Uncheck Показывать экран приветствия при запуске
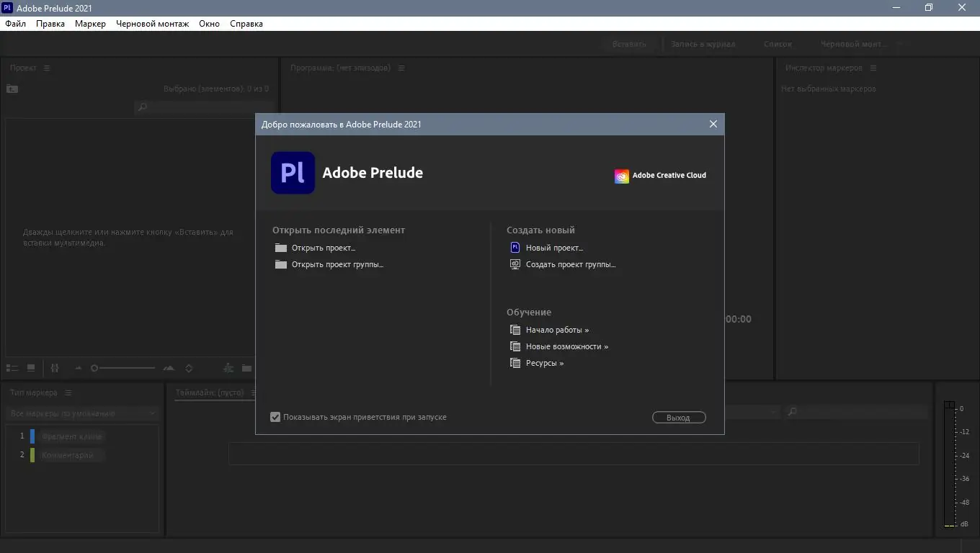This screenshot has height=553, width=980. (275, 417)
